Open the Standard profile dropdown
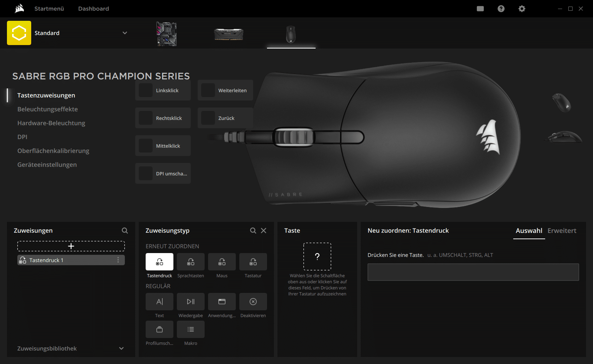The image size is (593, 364). click(125, 33)
